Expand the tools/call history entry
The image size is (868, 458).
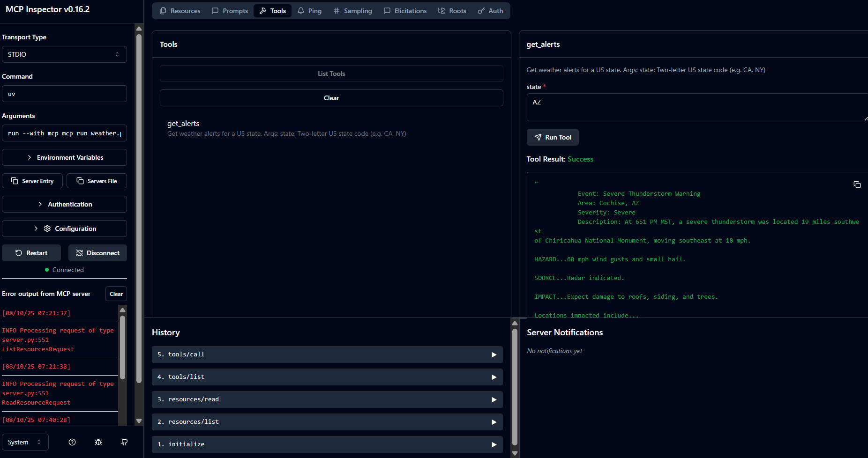(327, 355)
